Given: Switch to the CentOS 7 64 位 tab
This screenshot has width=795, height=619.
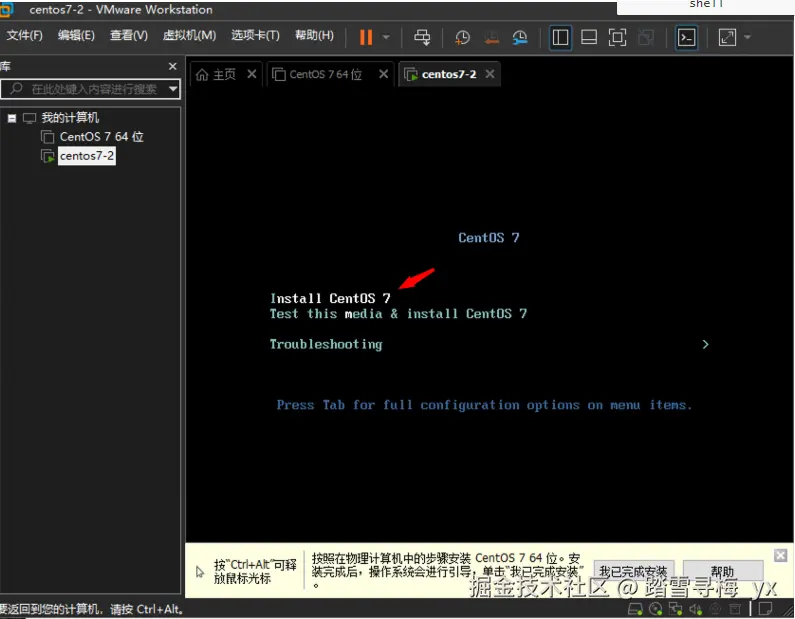Looking at the screenshot, I should pyautogui.click(x=326, y=75).
